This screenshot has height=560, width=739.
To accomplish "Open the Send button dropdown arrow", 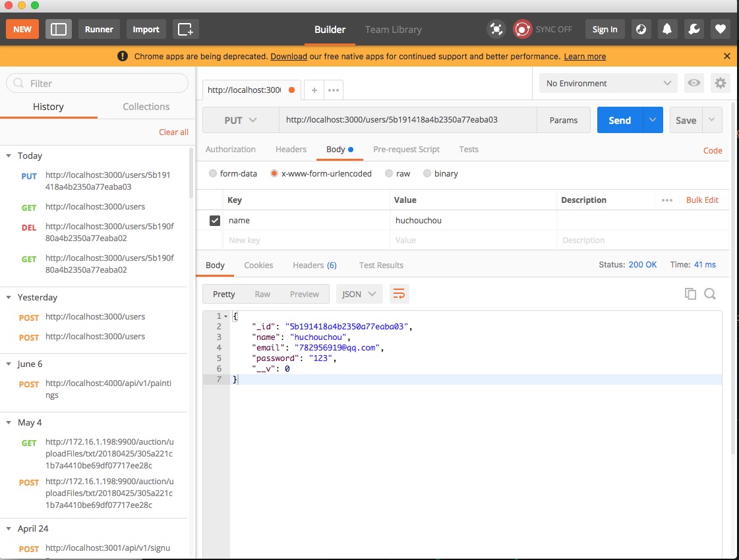I will 652,120.
